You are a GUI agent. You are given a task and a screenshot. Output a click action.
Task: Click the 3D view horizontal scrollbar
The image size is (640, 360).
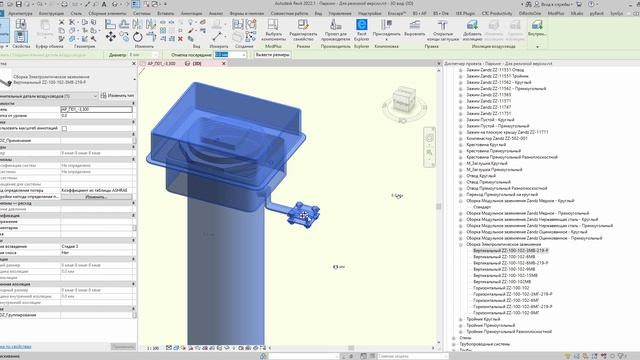(x=351, y=348)
